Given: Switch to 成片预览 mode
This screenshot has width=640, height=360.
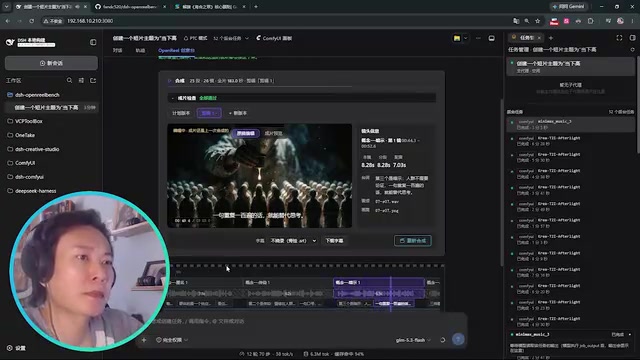Looking at the screenshot, I should point(273,133).
